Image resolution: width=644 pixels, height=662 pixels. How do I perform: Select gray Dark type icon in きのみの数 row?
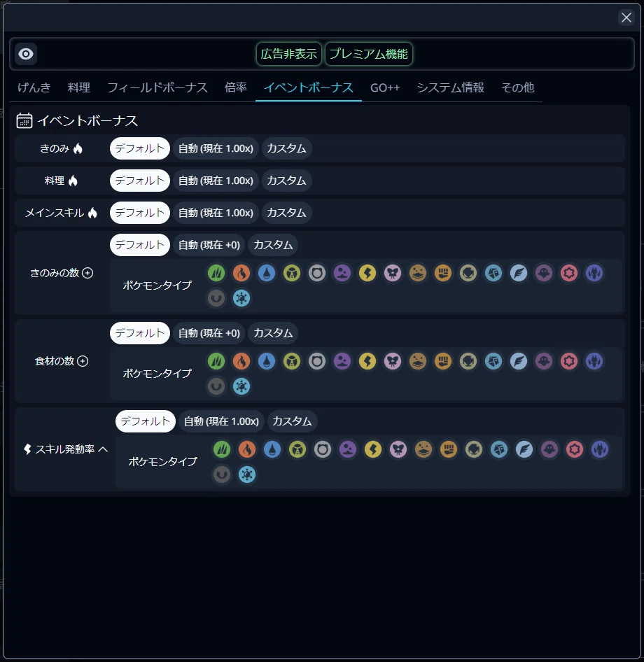[x=216, y=298]
